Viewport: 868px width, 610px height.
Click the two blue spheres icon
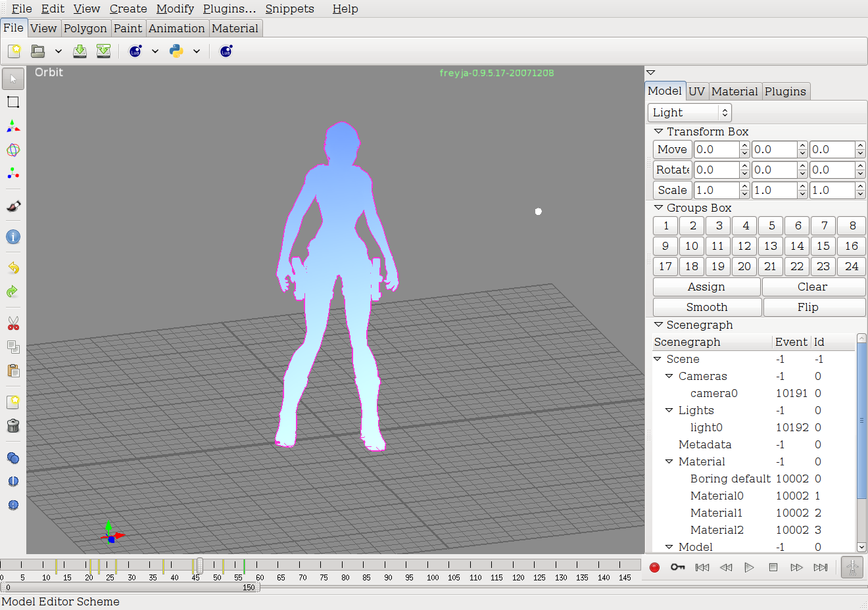click(x=13, y=458)
